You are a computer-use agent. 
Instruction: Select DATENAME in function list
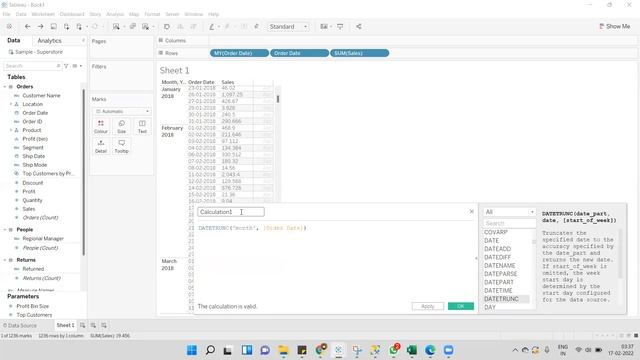pos(500,265)
